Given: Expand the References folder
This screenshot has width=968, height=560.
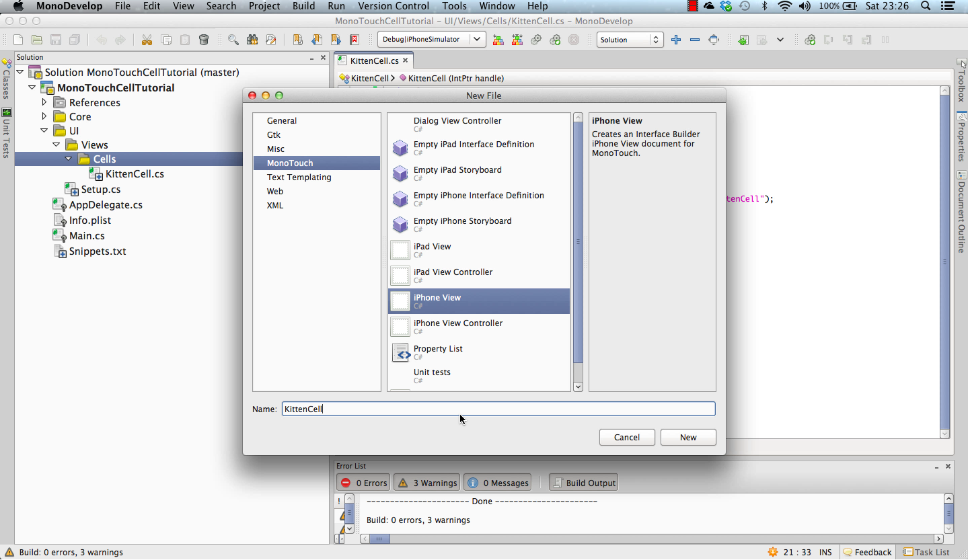Looking at the screenshot, I should click(x=44, y=102).
